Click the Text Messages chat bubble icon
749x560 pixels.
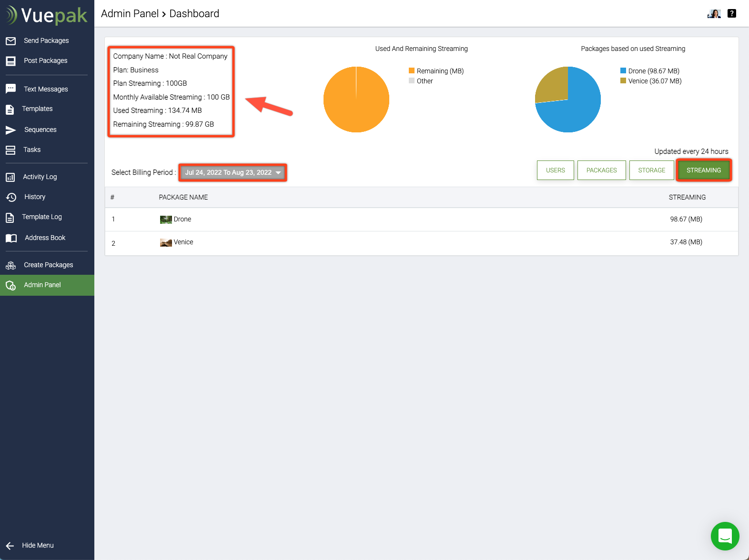pyautogui.click(x=10, y=89)
